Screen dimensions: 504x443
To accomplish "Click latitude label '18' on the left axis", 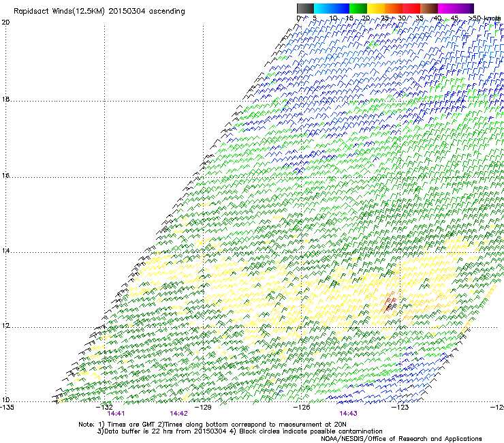I will (5, 99).
